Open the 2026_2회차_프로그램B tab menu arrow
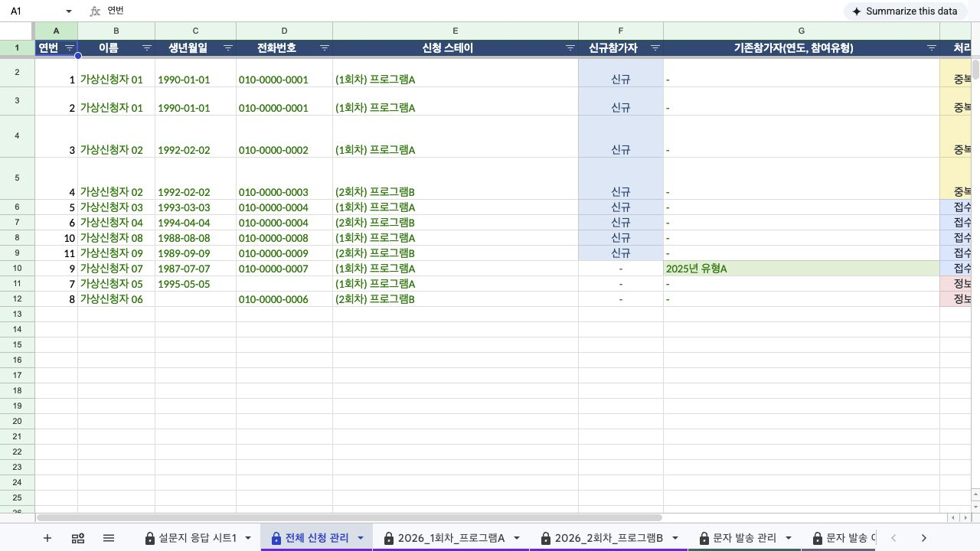The height and width of the screenshot is (551, 980). [x=675, y=538]
